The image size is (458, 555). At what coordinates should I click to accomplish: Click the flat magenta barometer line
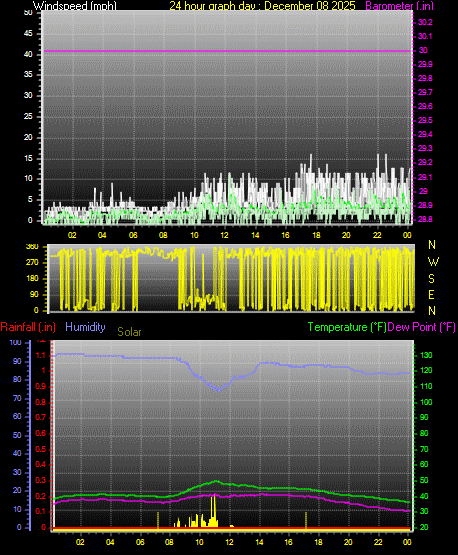coord(227,51)
